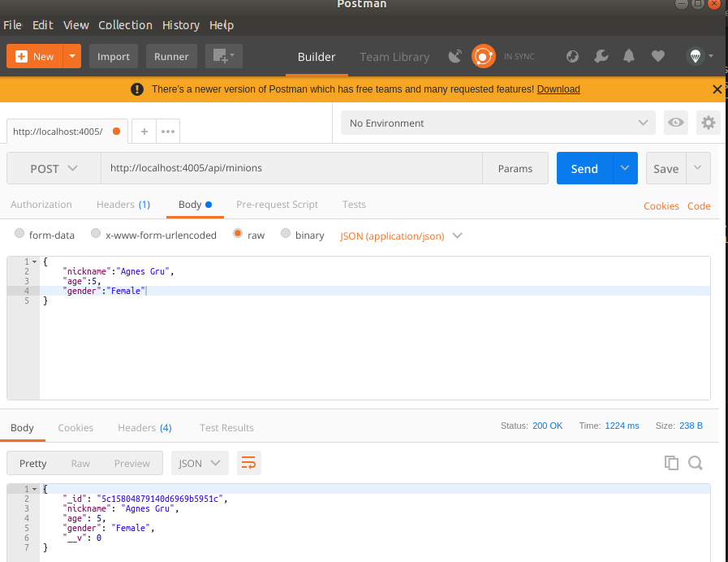Viewport: 728px width, 562px height.
Task: Open the No Environment dropdown
Action: tap(498, 123)
